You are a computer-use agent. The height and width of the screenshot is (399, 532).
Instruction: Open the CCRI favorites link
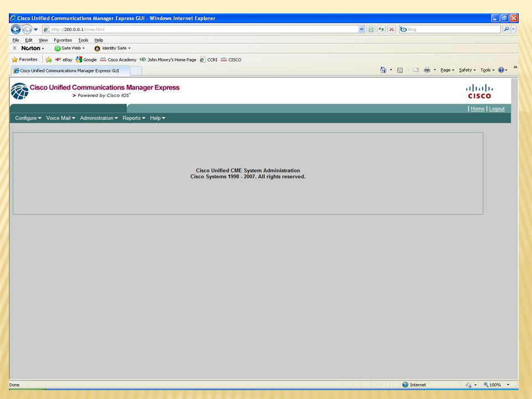pos(209,60)
